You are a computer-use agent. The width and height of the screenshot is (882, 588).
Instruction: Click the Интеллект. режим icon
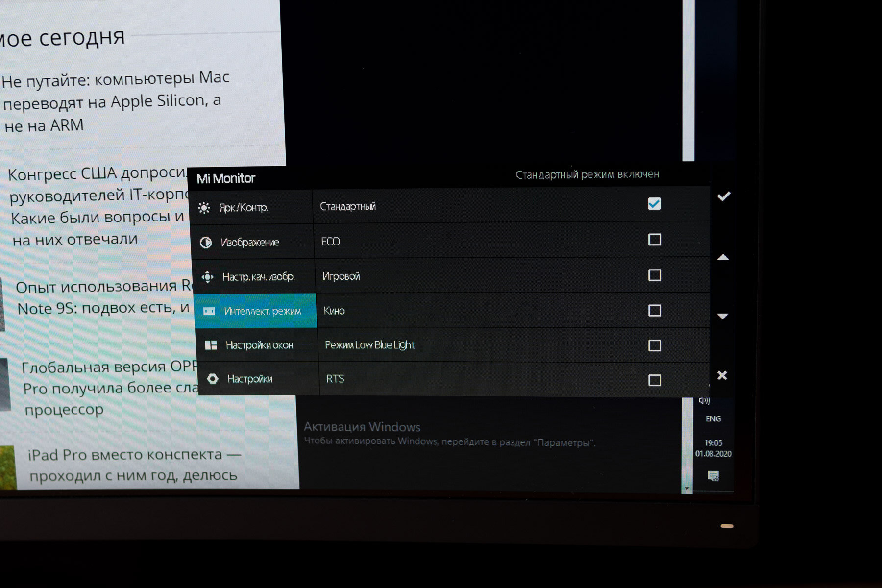[x=209, y=311]
